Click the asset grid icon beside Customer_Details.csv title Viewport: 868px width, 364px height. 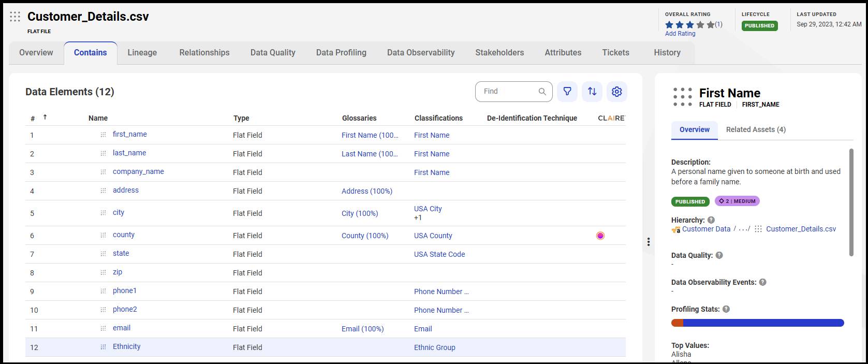click(x=15, y=17)
